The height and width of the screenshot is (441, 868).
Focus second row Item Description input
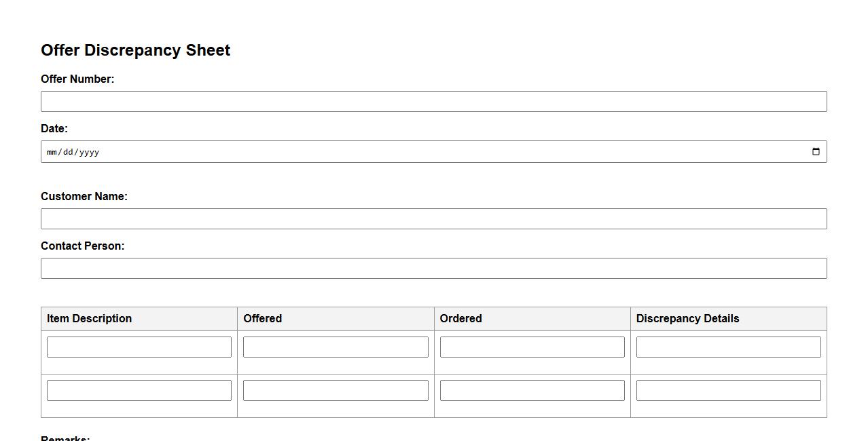pos(139,390)
